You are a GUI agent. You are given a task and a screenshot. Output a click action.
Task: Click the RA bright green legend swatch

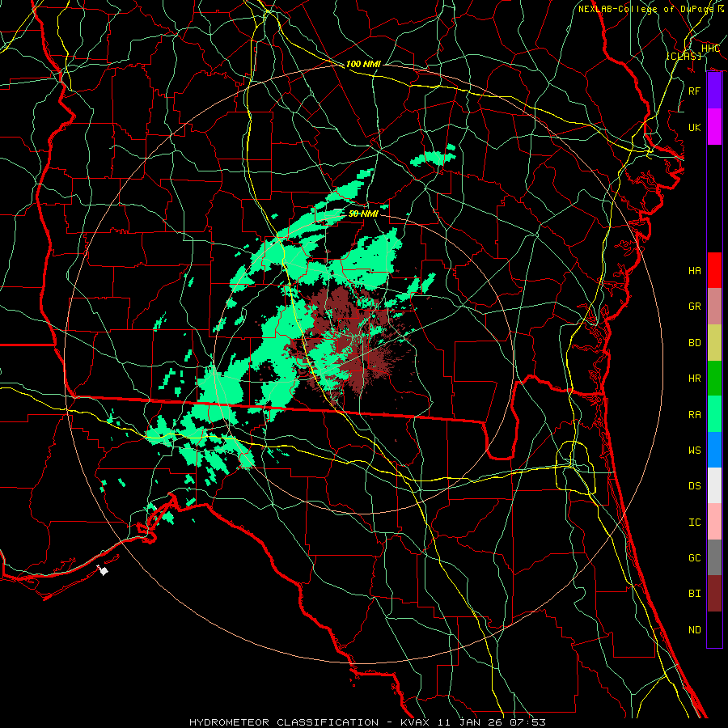714,413
